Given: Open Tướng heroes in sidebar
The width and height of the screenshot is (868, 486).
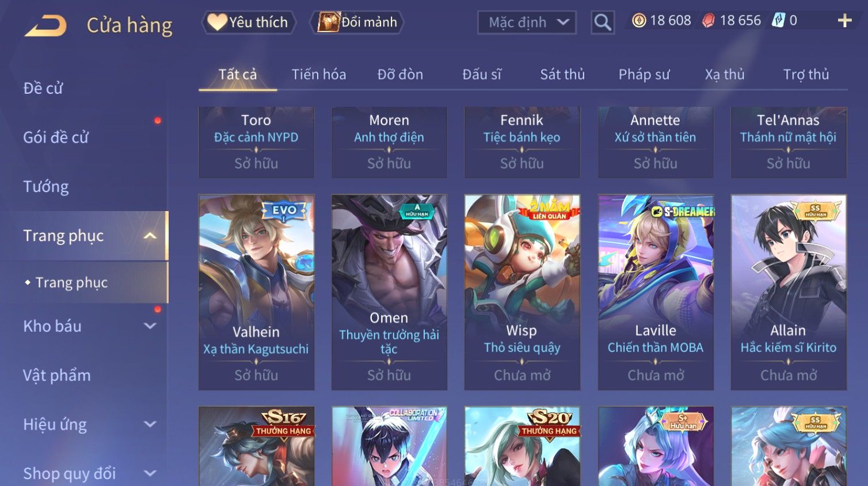Looking at the screenshot, I should point(46,186).
